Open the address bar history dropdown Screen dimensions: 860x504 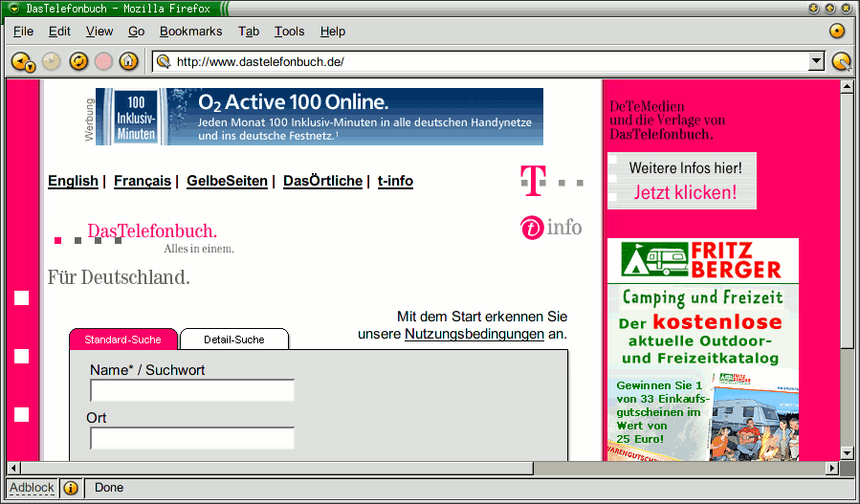tap(817, 61)
